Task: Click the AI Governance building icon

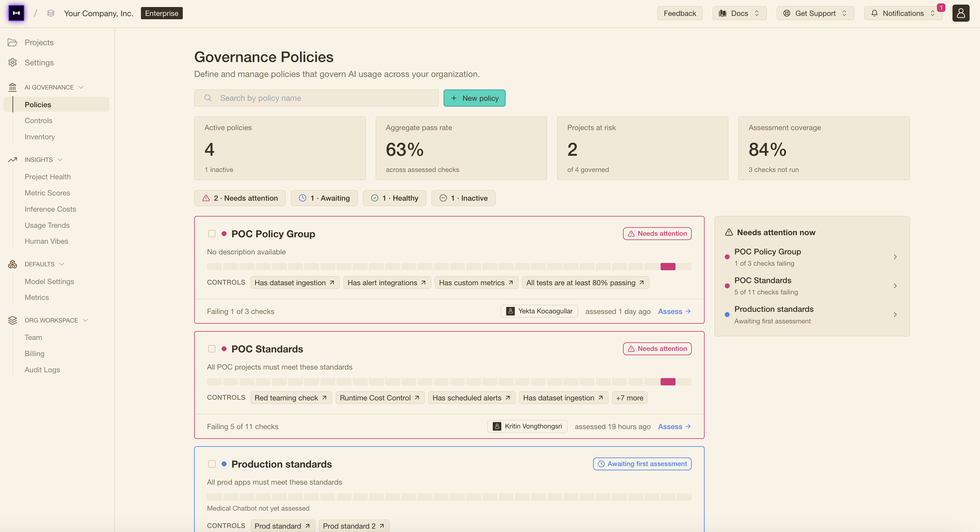Action: (13, 87)
